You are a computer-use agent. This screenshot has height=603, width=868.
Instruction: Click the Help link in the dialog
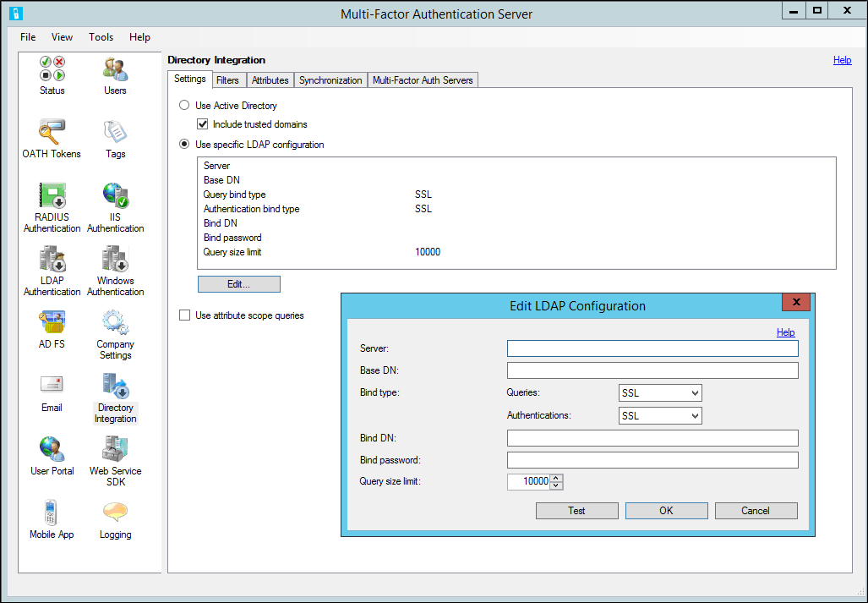coord(785,332)
